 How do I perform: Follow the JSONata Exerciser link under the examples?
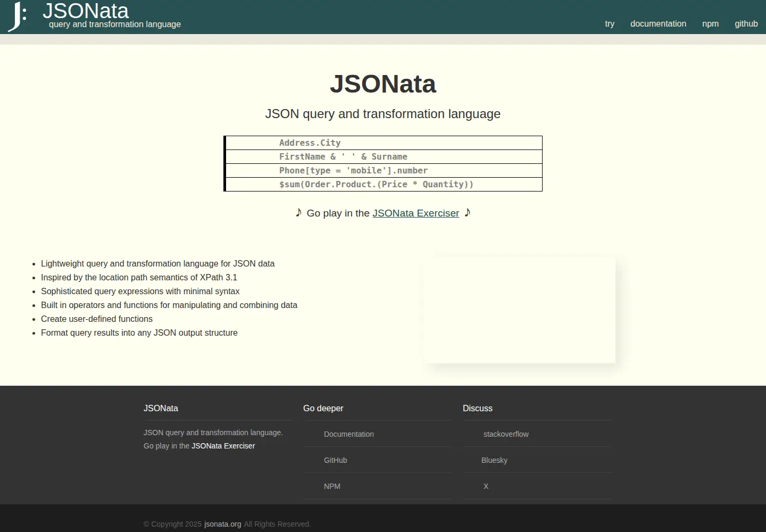415,213
